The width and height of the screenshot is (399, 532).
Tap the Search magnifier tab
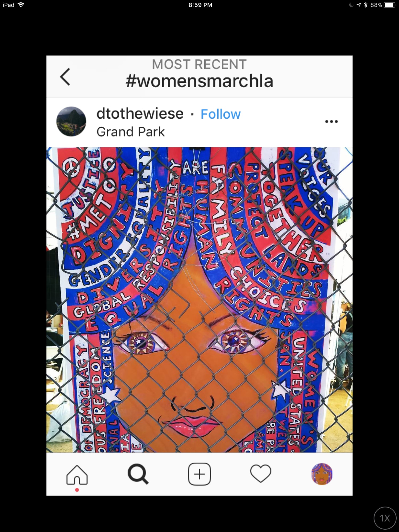tap(138, 474)
